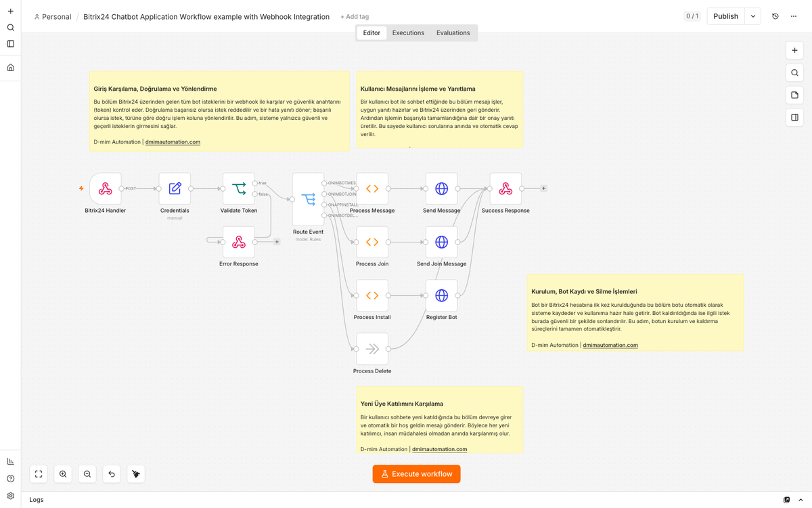Select the Send Join Message node
The height and width of the screenshot is (508, 812).
[441, 242]
